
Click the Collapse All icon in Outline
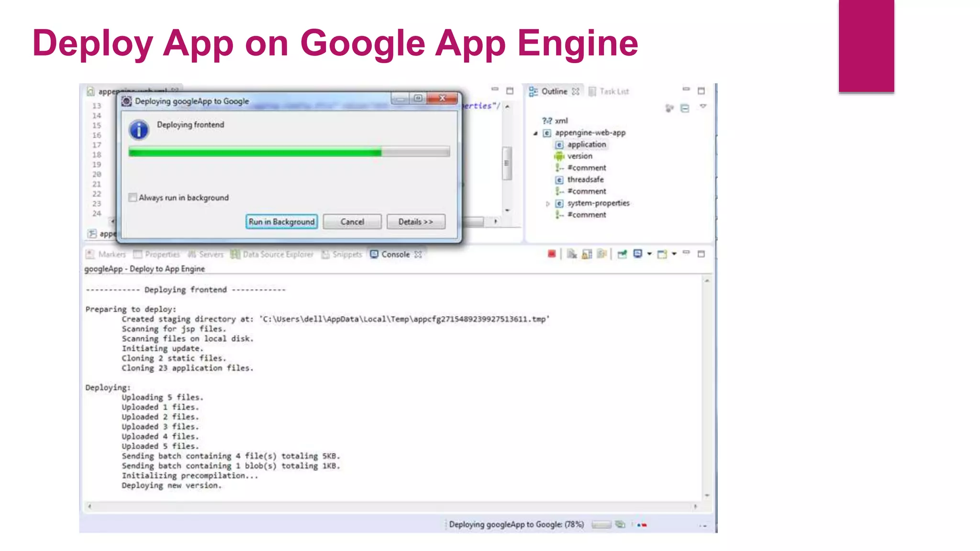click(685, 109)
